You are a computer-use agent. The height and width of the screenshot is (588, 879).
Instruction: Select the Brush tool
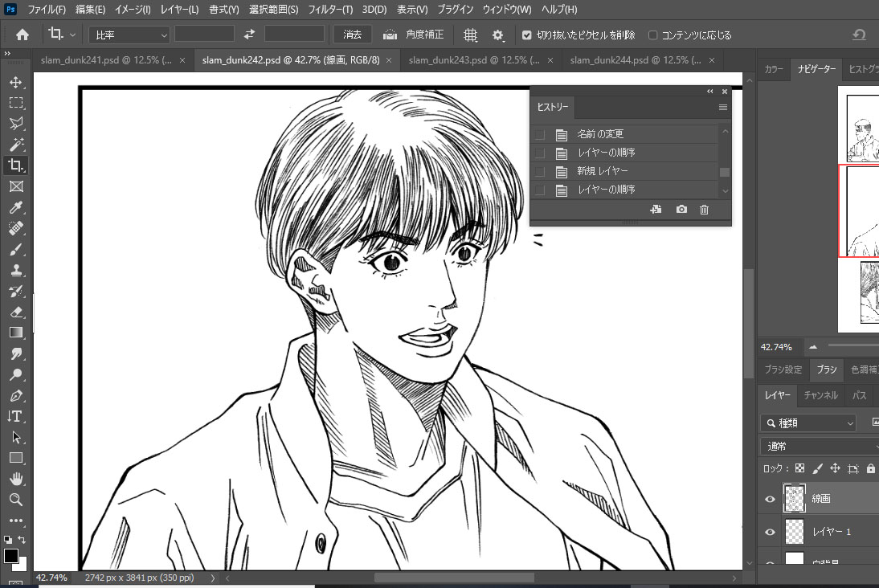coord(16,250)
